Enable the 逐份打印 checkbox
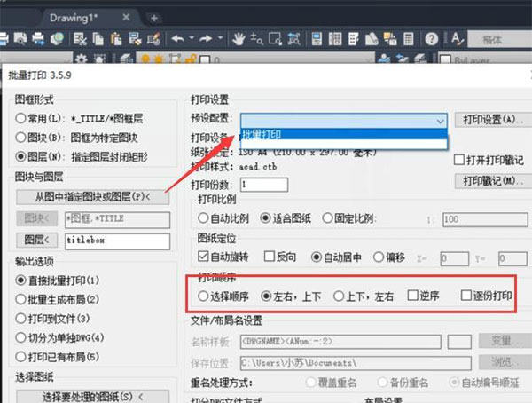 pos(466,295)
